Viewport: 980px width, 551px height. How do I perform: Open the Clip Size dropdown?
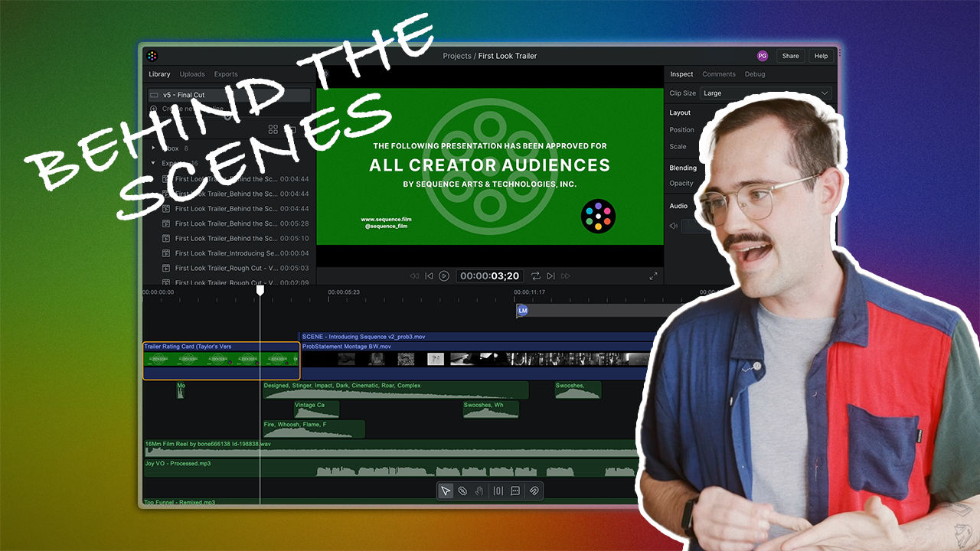[767, 93]
